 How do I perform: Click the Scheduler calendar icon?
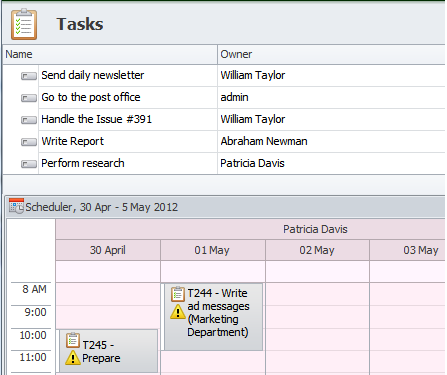[16, 206]
